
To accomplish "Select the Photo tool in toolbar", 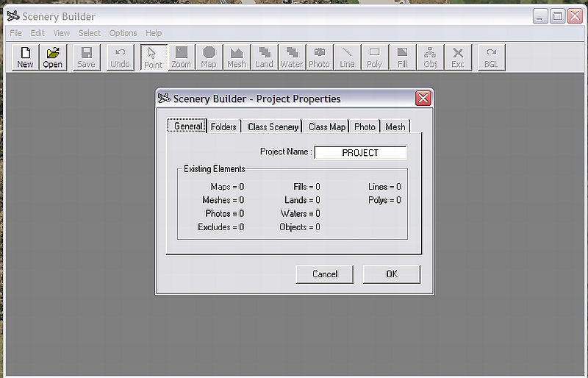I will (319, 57).
